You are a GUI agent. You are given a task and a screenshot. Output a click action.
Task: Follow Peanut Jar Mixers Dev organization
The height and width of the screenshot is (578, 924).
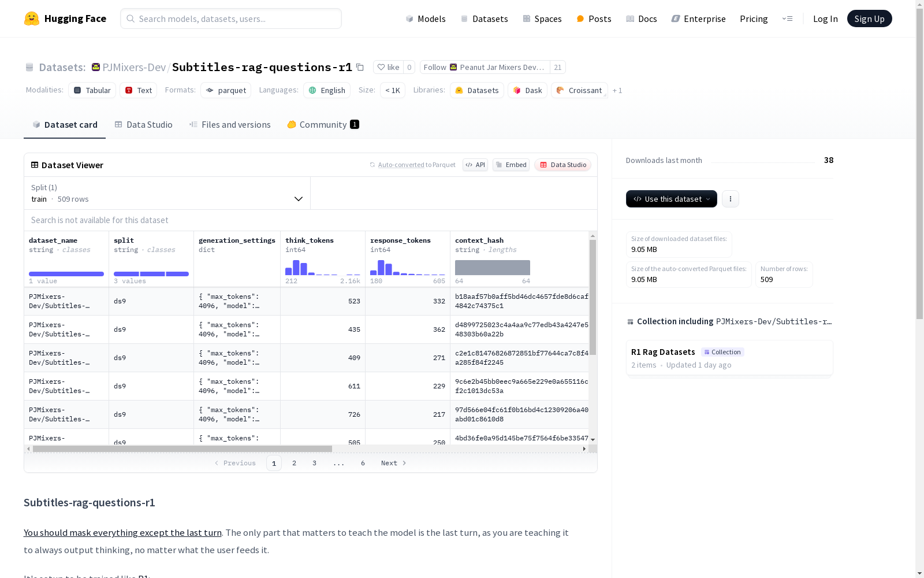click(x=485, y=67)
